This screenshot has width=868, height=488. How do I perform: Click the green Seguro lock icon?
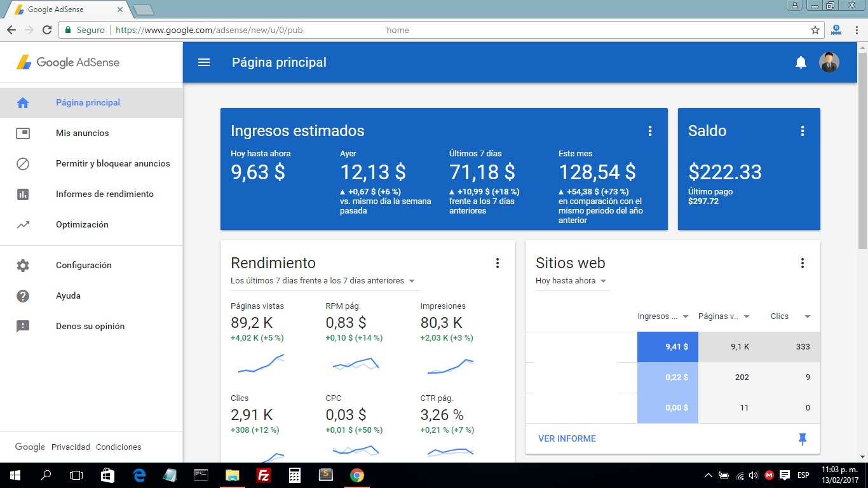[68, 30]
